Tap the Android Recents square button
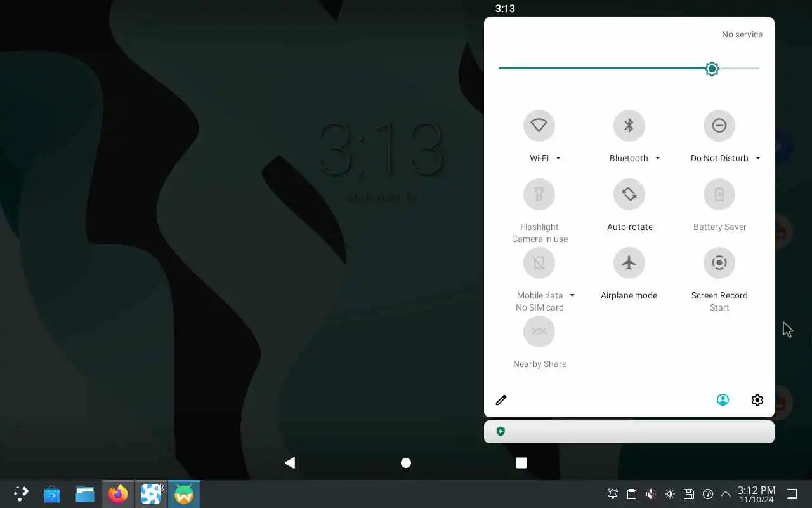 (521, 463)
